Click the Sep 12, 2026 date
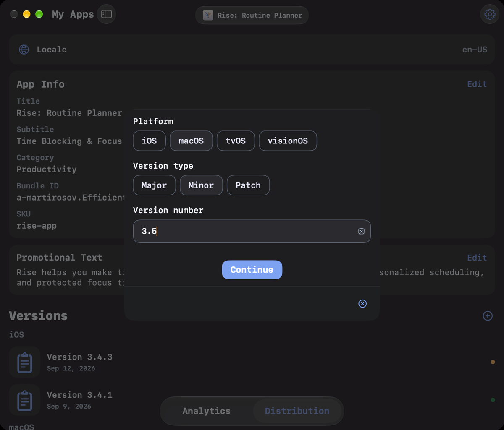This screenshot has height=430, width=504. coord(71,368)
